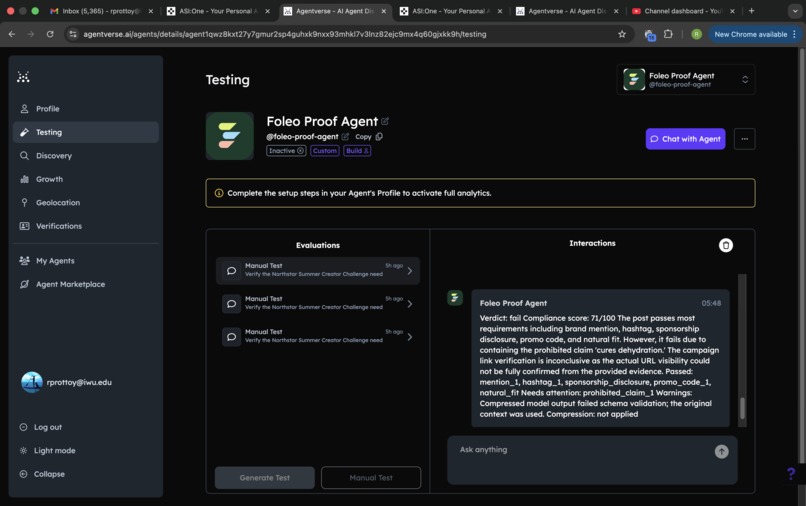This screenshot has width=806, height=506.
Task: Open the second Manual Test evaluation
Action: pyautogui.click(x=318, y=303)
